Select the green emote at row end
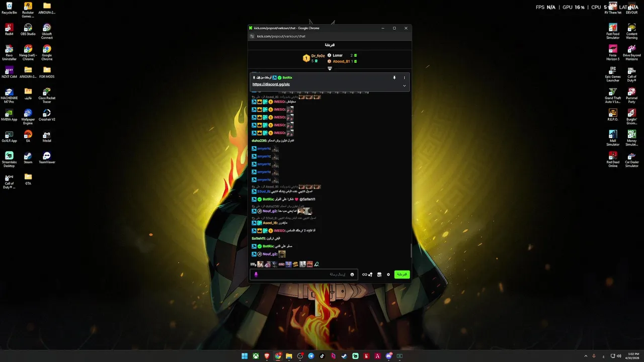 coord(316,264)
